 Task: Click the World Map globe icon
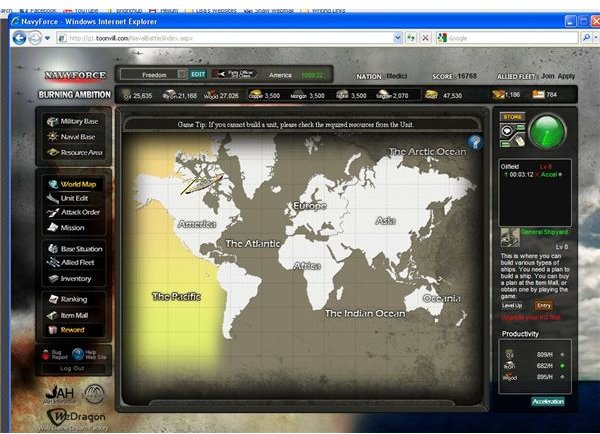[x=53, y=184]
